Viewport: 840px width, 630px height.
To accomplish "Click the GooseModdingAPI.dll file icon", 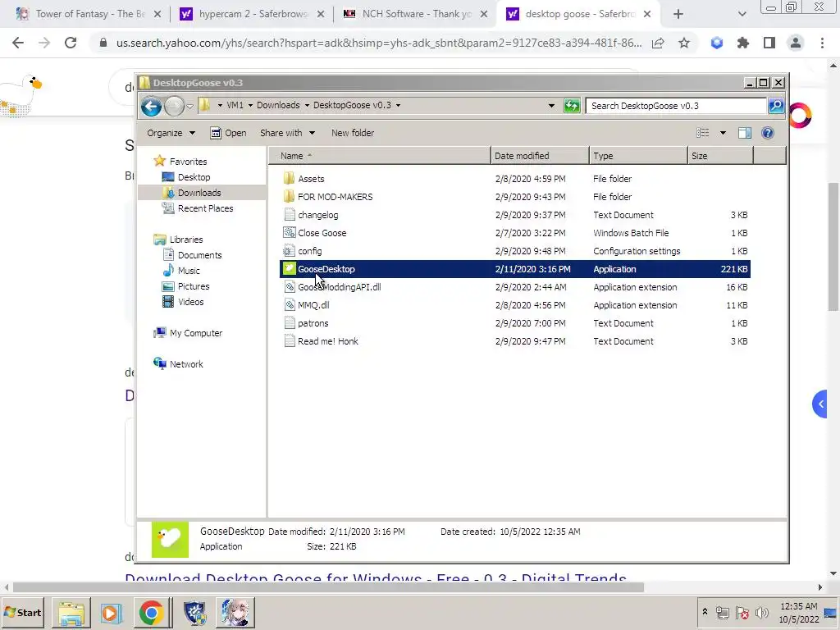I will point(290,286).
